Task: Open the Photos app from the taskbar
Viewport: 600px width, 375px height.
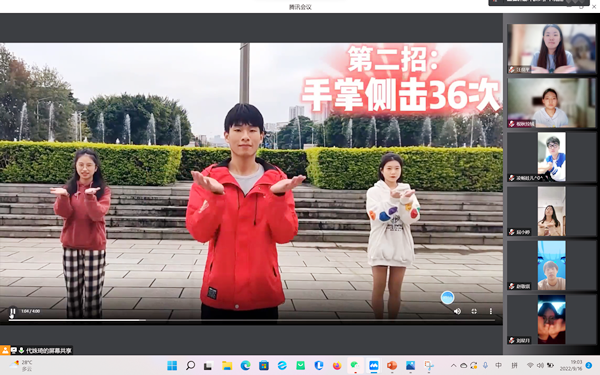Action: point(410,365)
